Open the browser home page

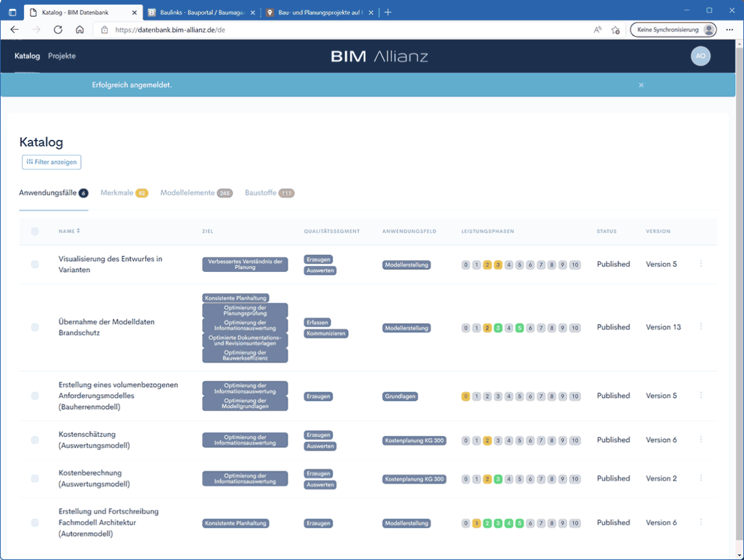click(x=80, y=29)
